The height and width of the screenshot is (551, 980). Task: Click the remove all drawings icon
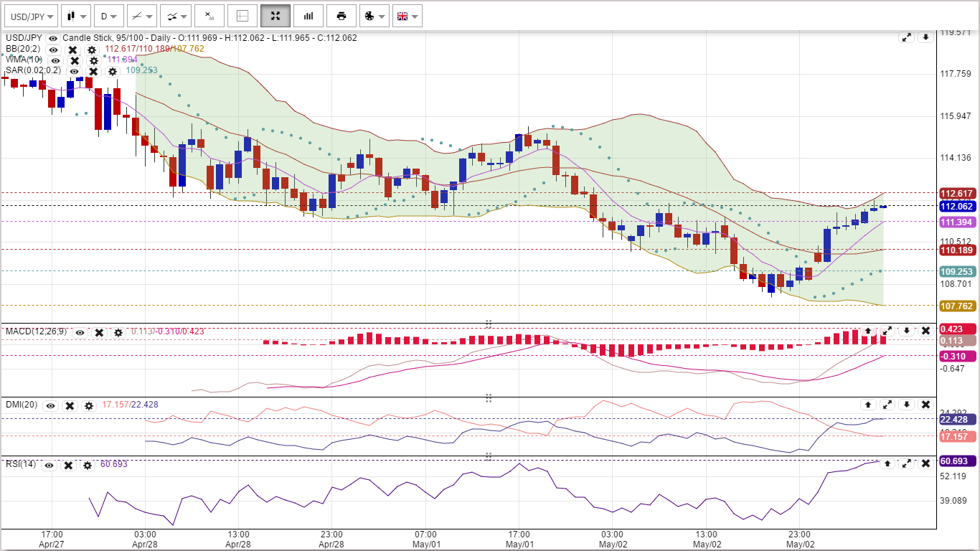[x=209, y=16]
